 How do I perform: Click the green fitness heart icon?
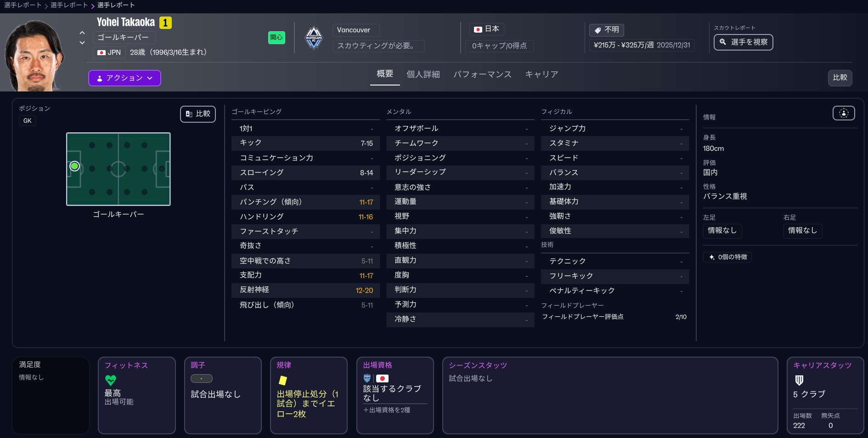pyautogui.click(x=111, y=380)
